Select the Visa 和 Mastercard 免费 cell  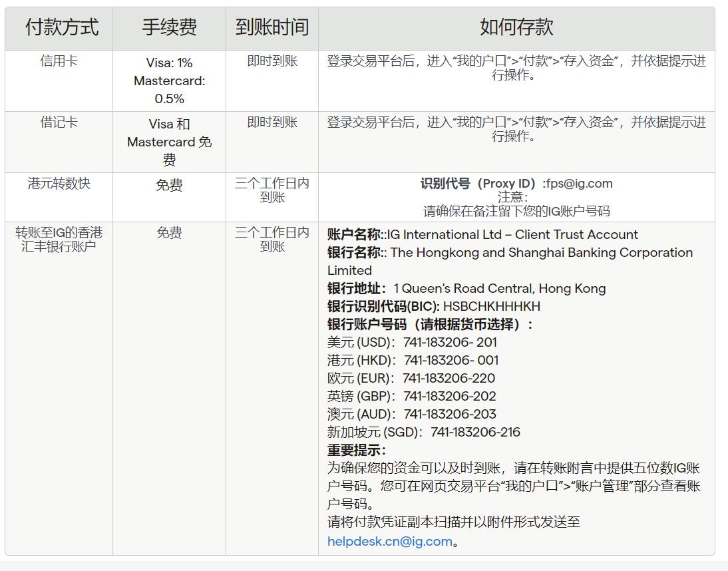(x=170, y=142)
